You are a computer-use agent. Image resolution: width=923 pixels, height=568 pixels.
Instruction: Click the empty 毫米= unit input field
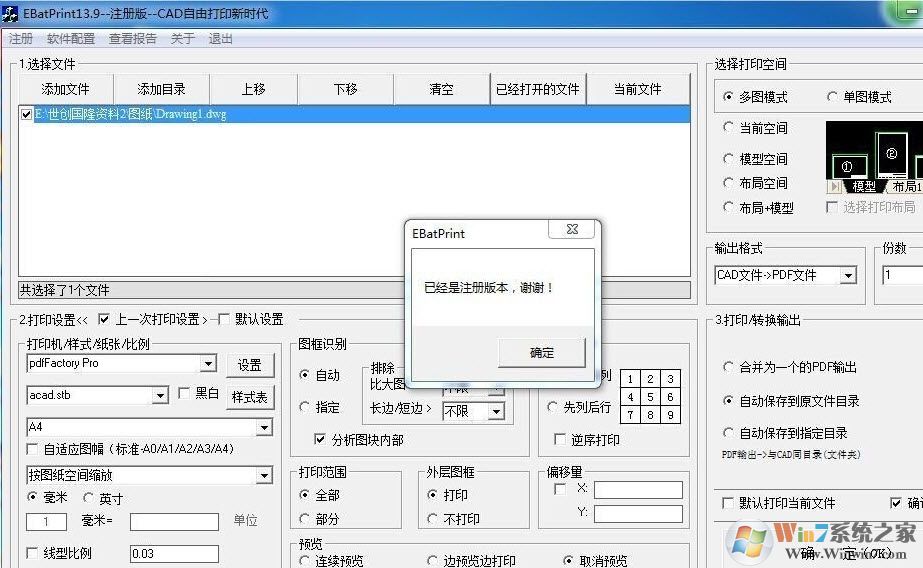(x=174, y=522)
